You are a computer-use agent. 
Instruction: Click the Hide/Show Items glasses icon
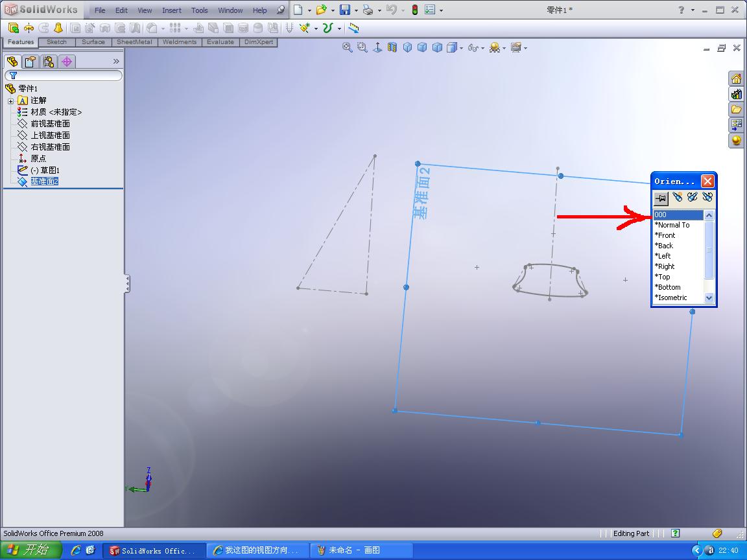pos(473,47)
